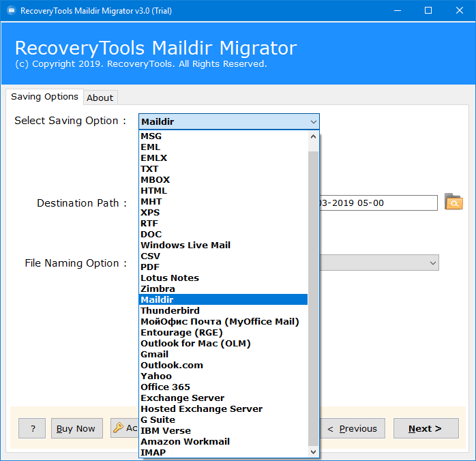The height and width of the screenshot is (461, 476).
Task: Choose Exchange Server option
Action: pos(224,398)
